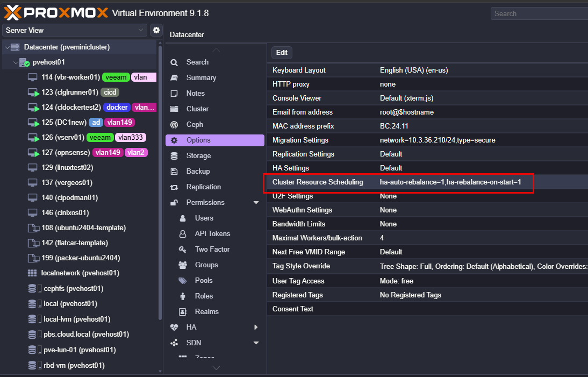This screenshot has width=588, height=377.
Task: Click the Replication arrows icon
Action: (174, 187)
